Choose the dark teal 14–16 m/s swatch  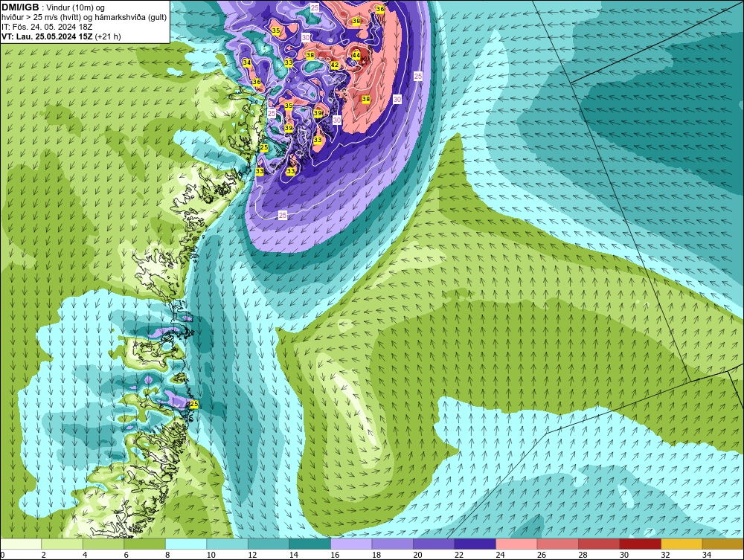(x=310, y=544)
